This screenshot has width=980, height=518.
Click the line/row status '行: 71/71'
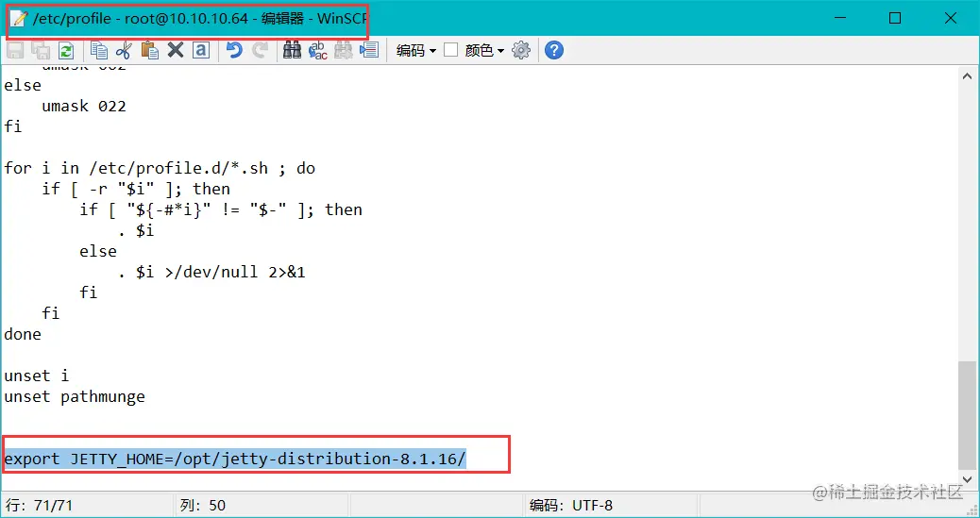(39, 506)
